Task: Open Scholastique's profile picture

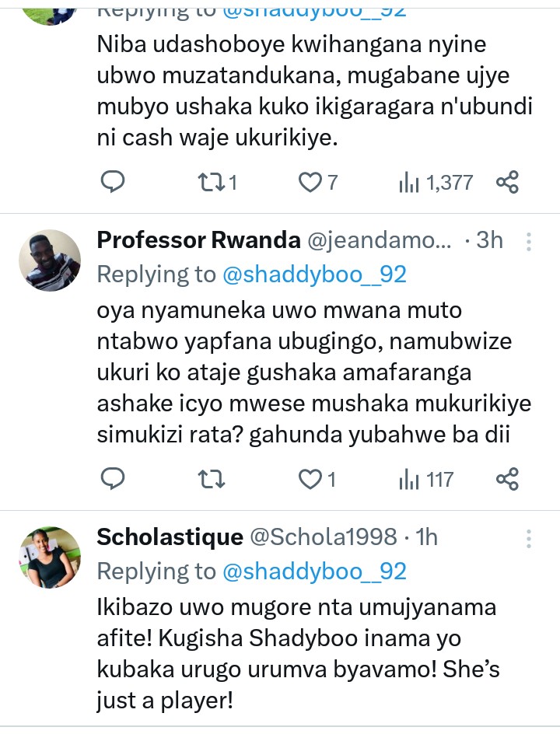Action: click(50, 557)
